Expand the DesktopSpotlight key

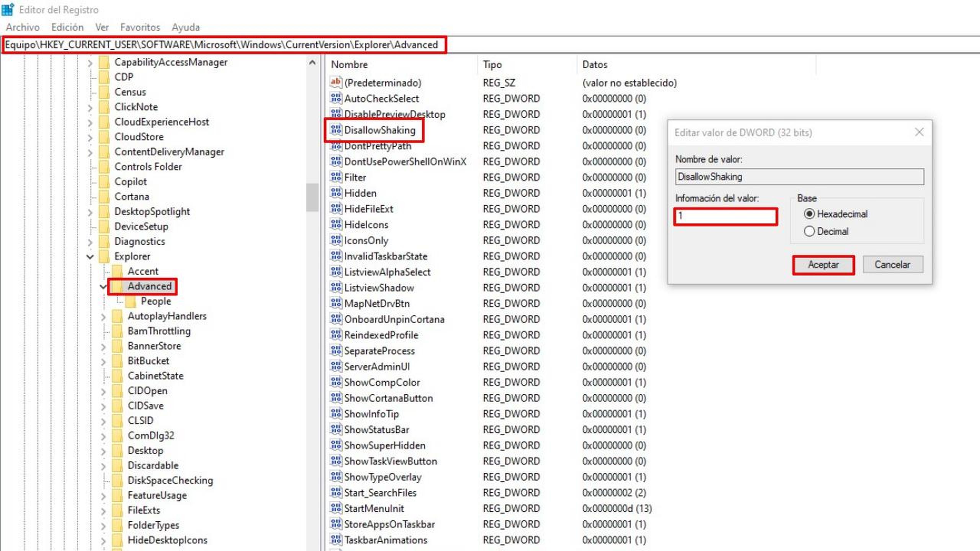tap(90, 212)
